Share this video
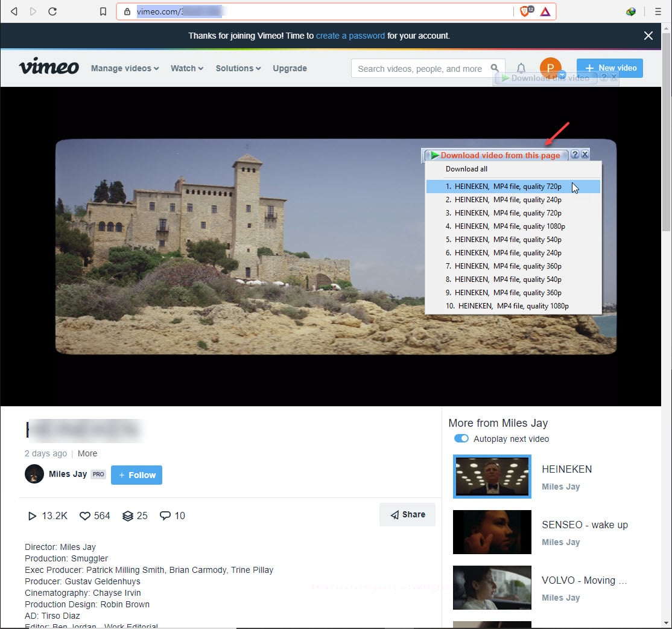The height and width of the screenshot is (629, 672). point(407,514)
